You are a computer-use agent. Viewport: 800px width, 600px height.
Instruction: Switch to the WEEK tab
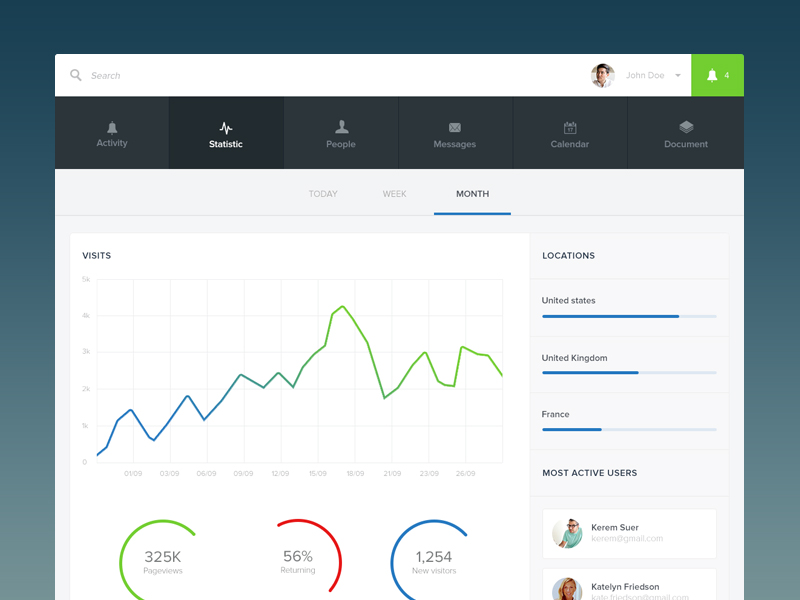click(x=394, y=194)
